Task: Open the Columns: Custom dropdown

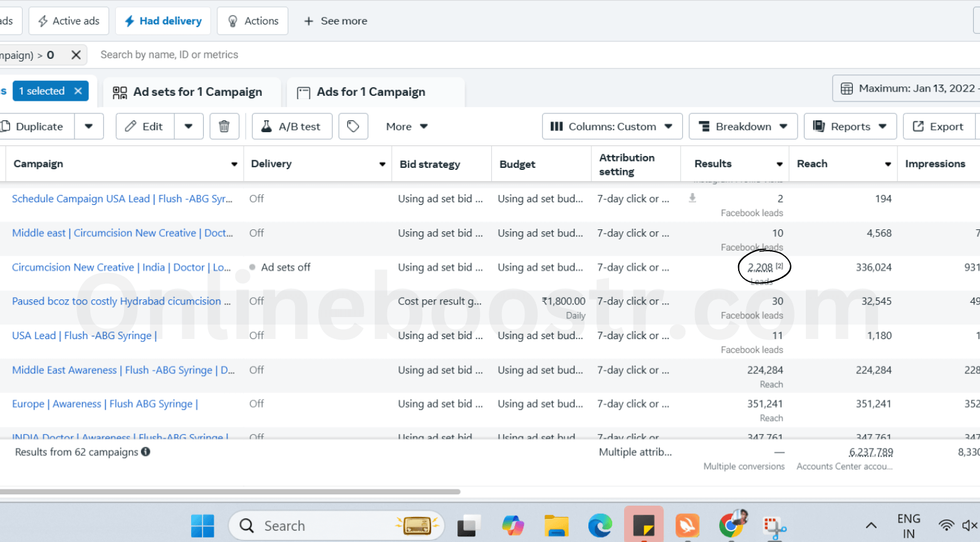Action: (611, 127)
